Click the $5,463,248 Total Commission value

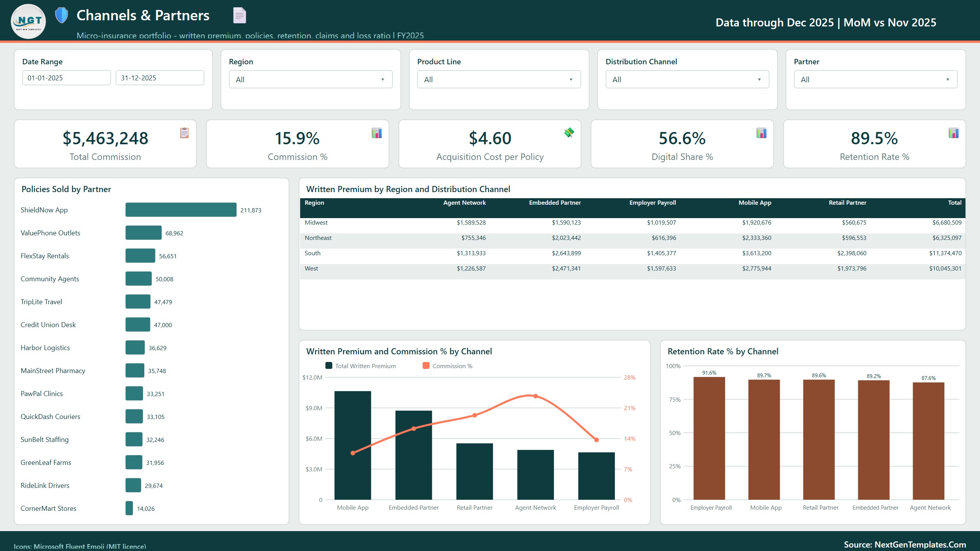(105, 138)
